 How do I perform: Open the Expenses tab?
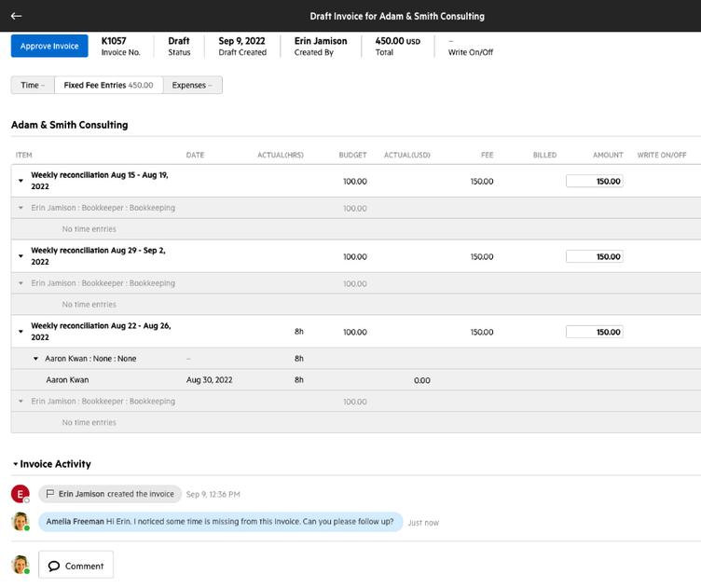(x=192, y=85)
